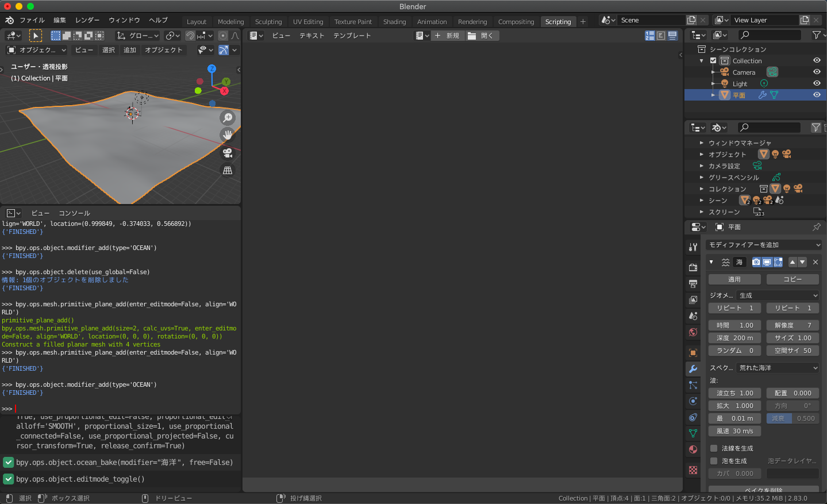Hide 平面 object using its eye icon
827x504 pixels.
[x=817, y=95]
